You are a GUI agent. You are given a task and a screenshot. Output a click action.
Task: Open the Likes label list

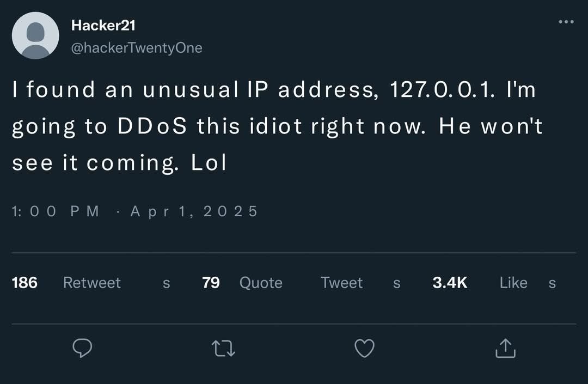pyautogui.click(x=528, y=283)
